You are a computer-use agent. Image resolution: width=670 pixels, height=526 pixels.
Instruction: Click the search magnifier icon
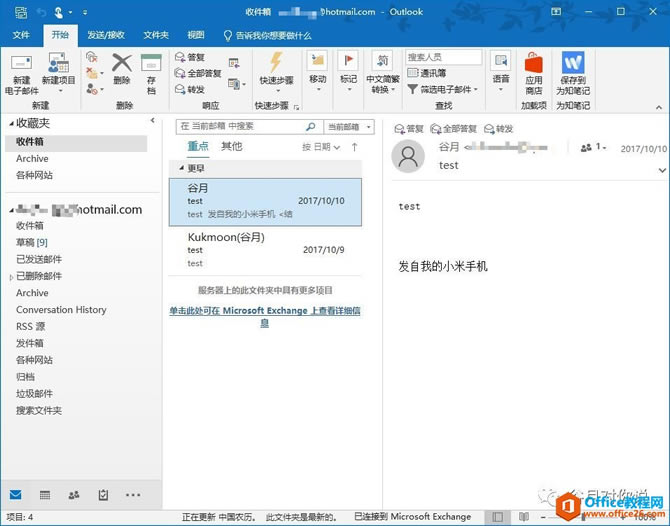pos(311,126)
